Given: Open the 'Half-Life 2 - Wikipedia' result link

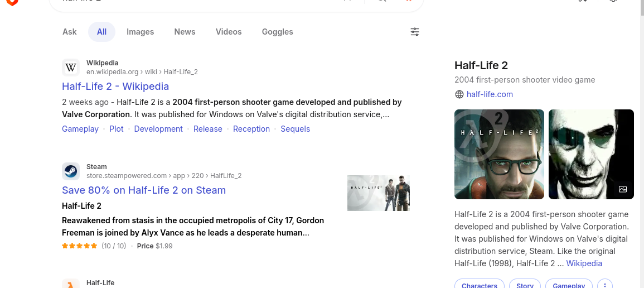Looking at the screenshot, I should 115,87.
